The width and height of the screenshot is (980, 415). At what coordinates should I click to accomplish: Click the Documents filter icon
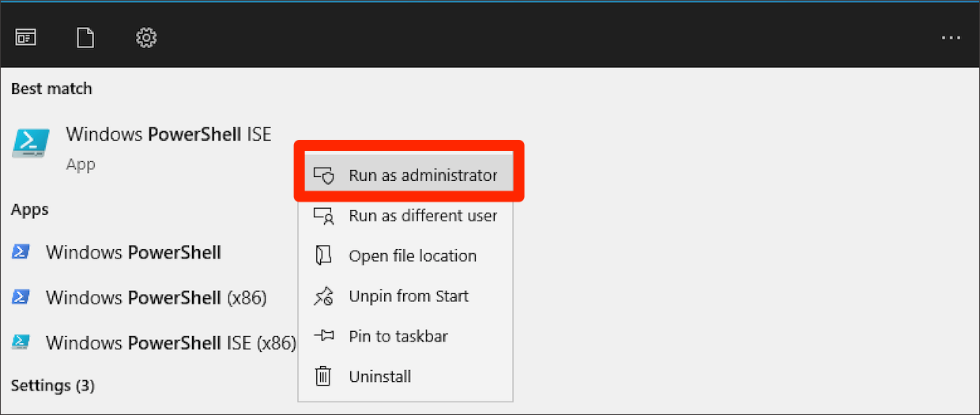85,38
